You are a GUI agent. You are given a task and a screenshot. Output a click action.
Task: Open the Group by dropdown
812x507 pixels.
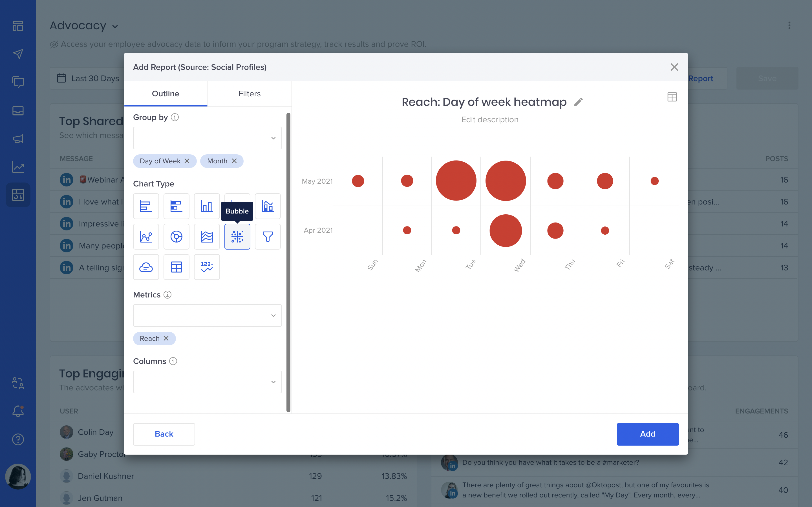(x=207, y=138)
